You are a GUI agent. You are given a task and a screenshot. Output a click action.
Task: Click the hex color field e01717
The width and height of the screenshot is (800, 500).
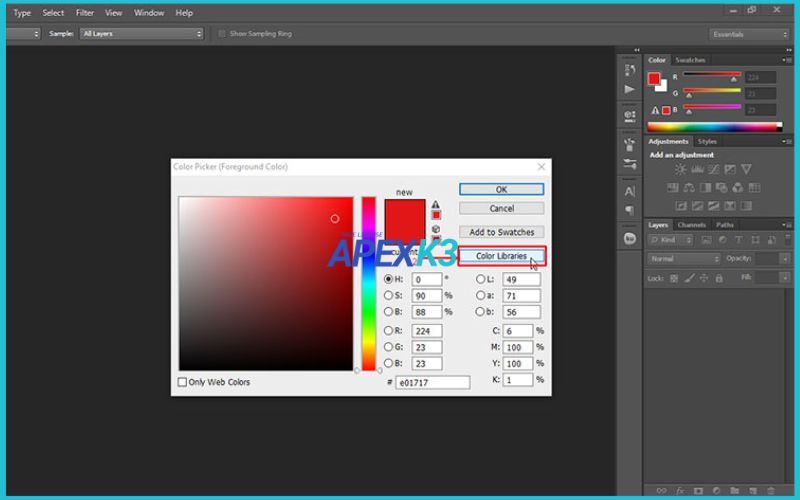[x=433, y=383]
